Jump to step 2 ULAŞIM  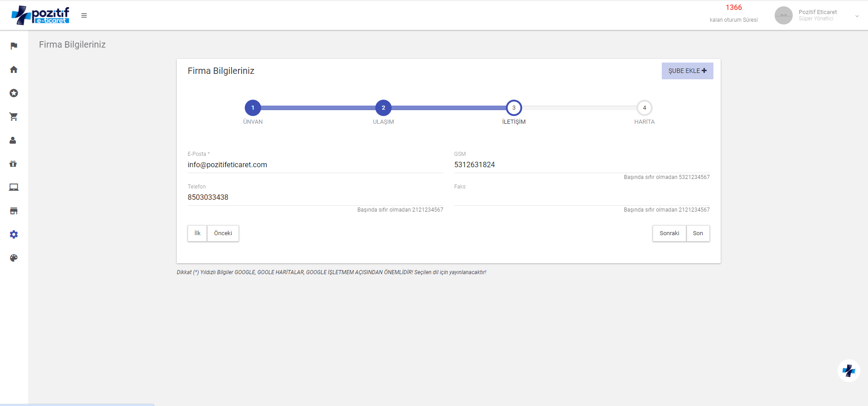point(383,108)
